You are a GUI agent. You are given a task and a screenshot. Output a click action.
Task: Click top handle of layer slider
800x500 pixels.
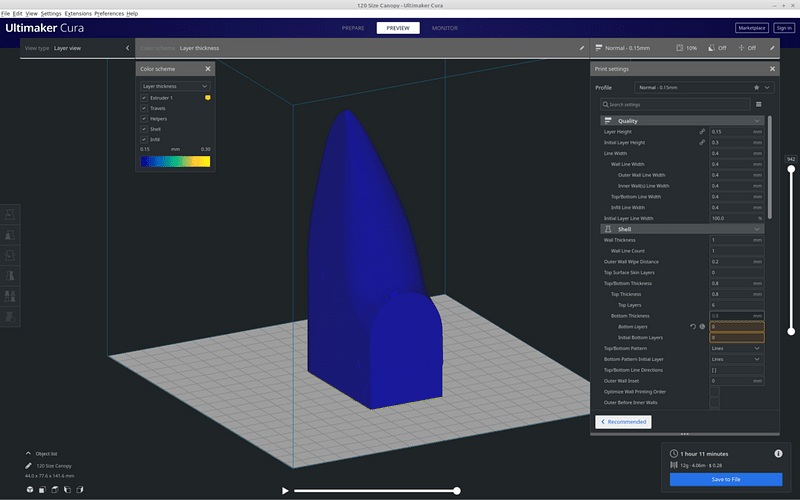point(791,169)
